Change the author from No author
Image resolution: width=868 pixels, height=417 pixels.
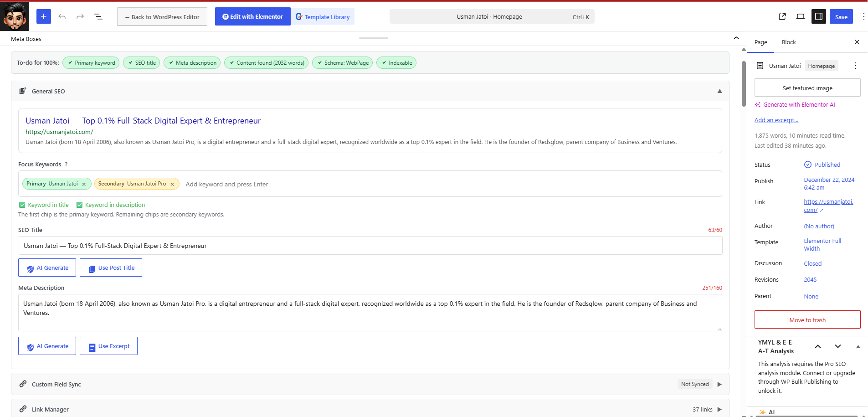tap(819, 226)
